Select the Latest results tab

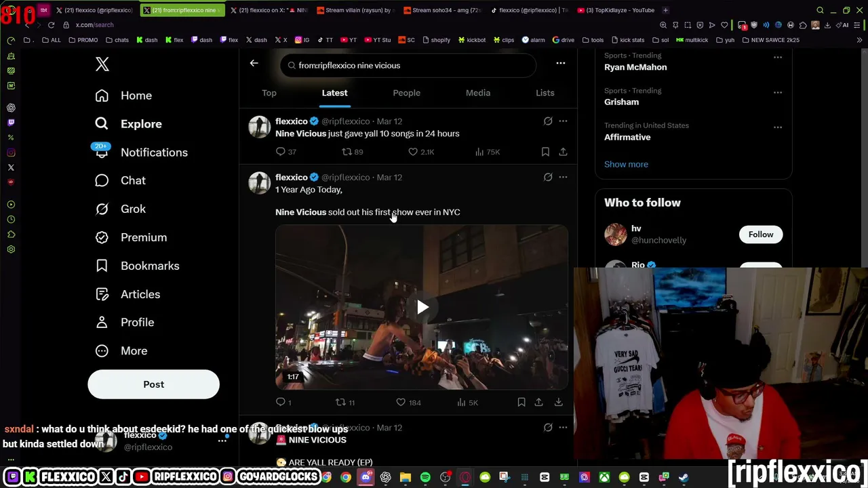(x=334, y=93)
